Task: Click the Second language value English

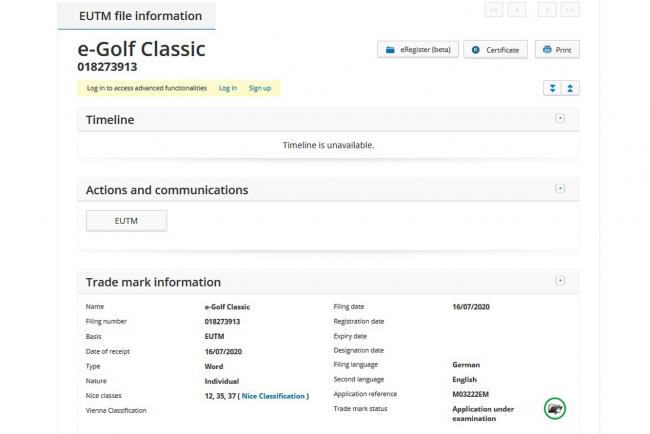Action: pos(464,380)
